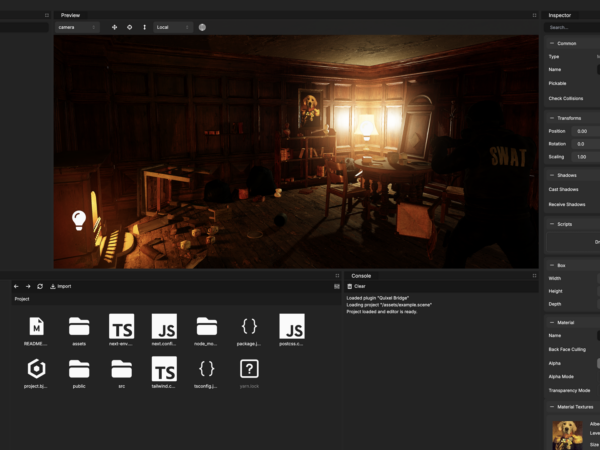600x450 pixels.
Task: Click the Cast Shadows label
Action: point(563,189)
